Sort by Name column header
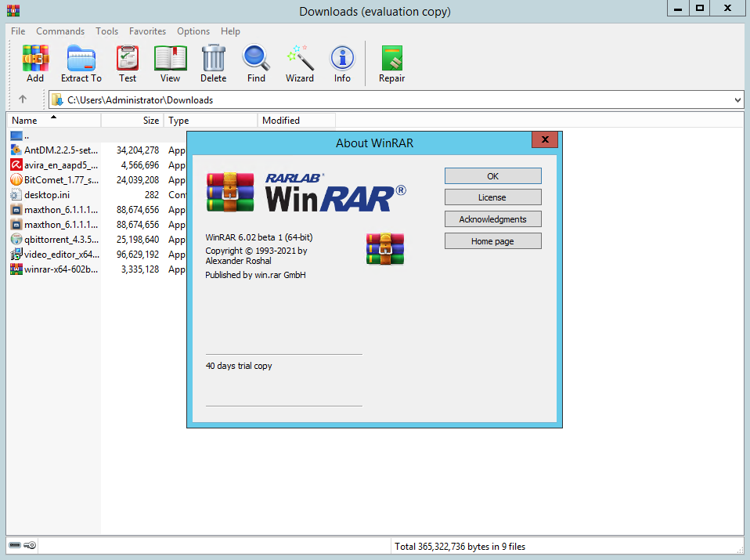The width and height of the screenshot is (750, 560). (x=53, y=120)
